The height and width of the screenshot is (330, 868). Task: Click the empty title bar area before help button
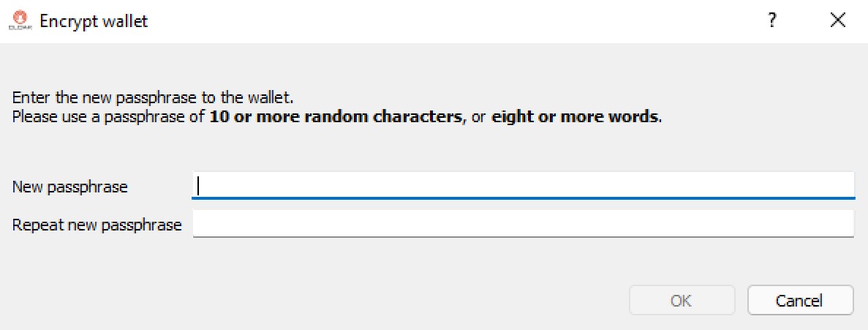443,21
